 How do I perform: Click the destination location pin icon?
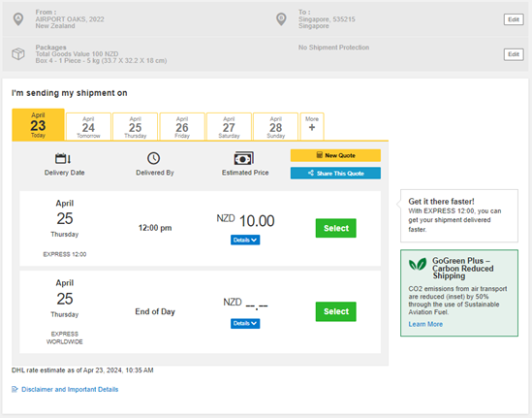tap(281, 19)
